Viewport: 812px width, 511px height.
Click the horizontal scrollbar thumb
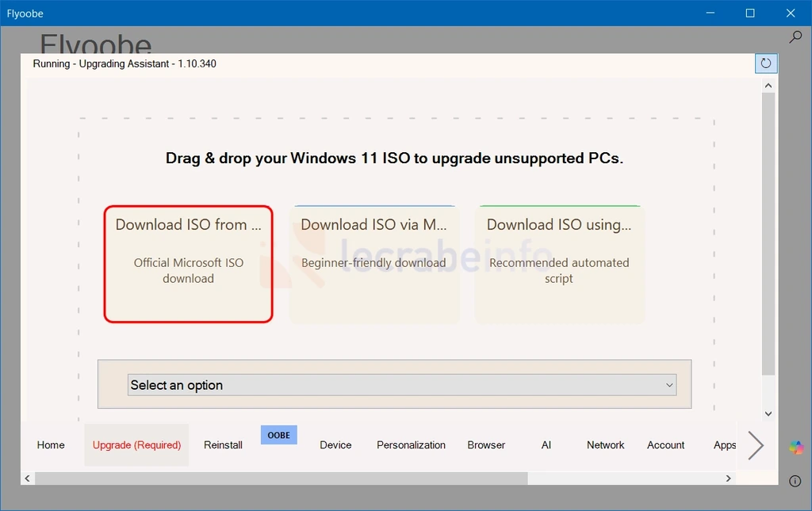pyautogui.click(x=282, y=479)
